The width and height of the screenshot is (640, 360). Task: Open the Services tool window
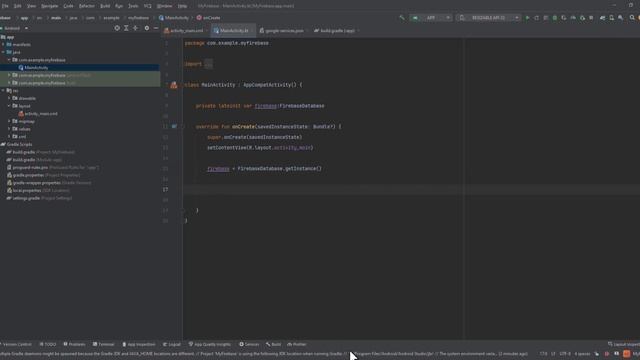(x=249, y=344)
